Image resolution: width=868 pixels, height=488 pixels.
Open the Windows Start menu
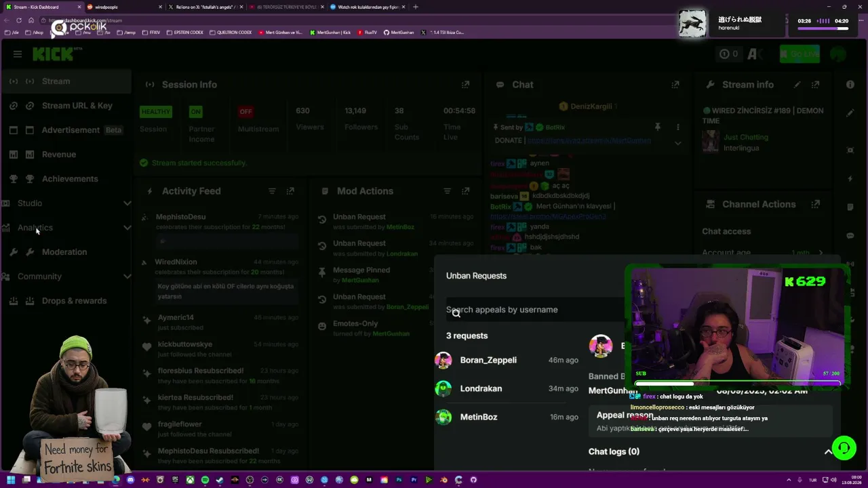[x=11, y=480]
